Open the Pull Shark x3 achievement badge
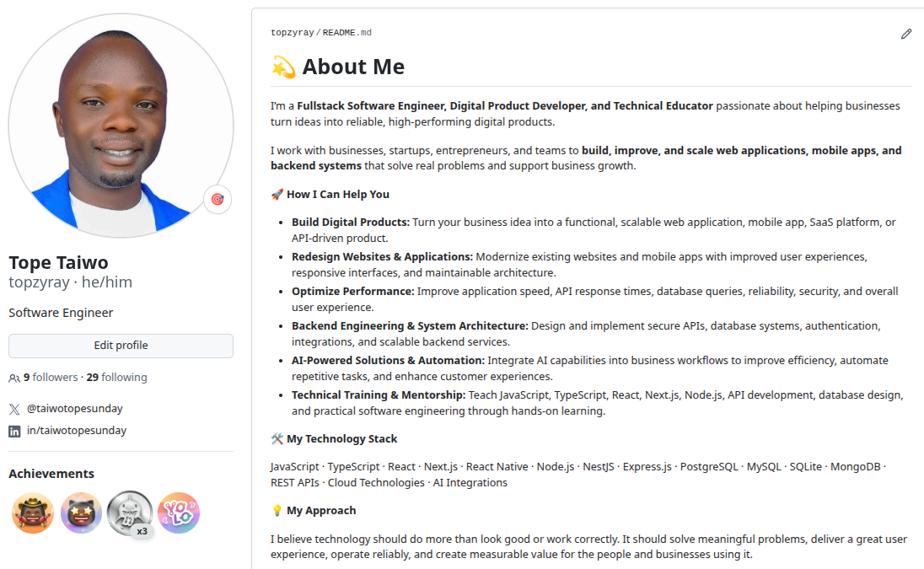Image resolution: width=924 pixels, height=569 pixels. 130,513
